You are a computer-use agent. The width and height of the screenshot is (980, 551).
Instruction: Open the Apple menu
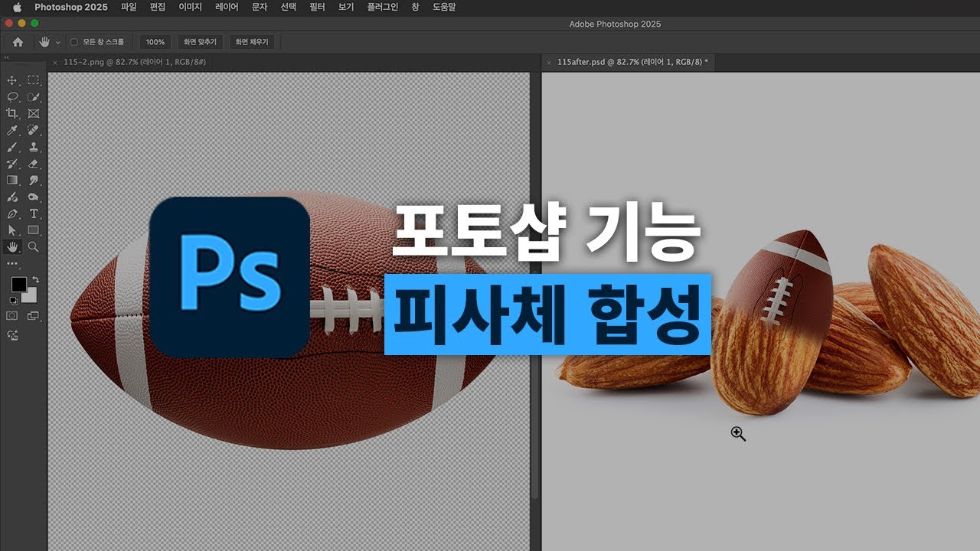(17, 7)
